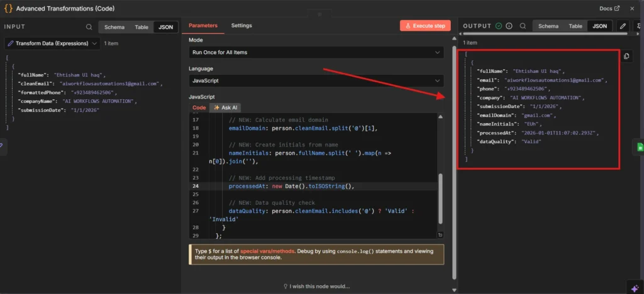Viewport: 644px width, 294px height.
Task: Click the input '1 item' count label
Action: click(111, 43)
